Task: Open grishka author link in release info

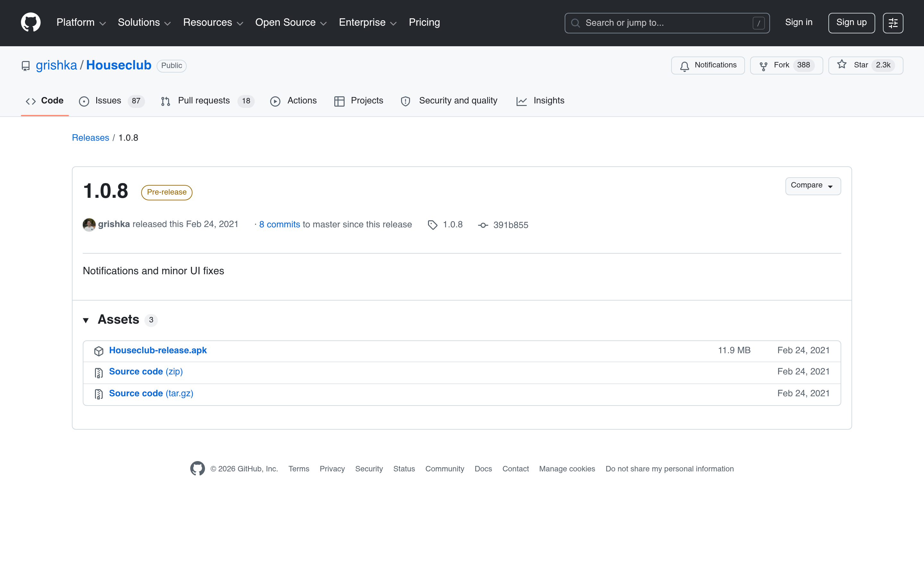Action: click(114, 224)
